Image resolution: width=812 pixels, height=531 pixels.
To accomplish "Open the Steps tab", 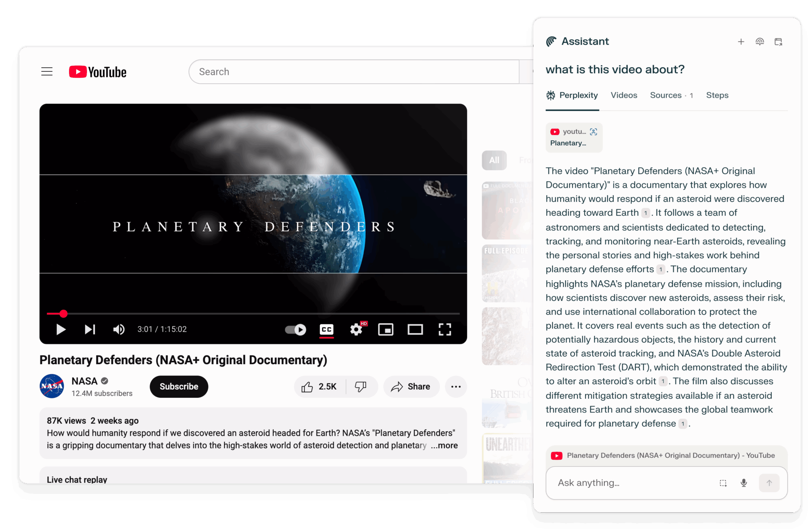I will click(717, 95).
